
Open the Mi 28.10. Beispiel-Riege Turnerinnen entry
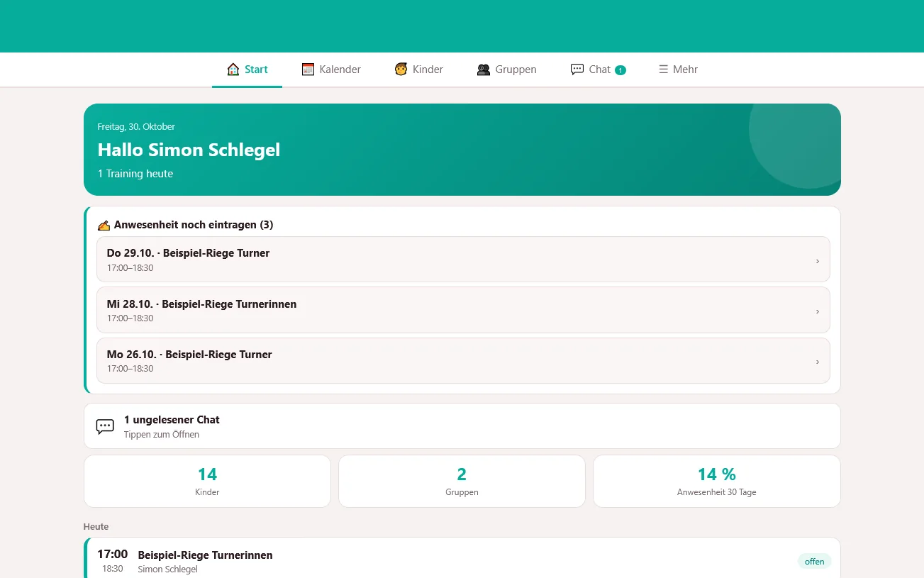(x=463, y=310)
